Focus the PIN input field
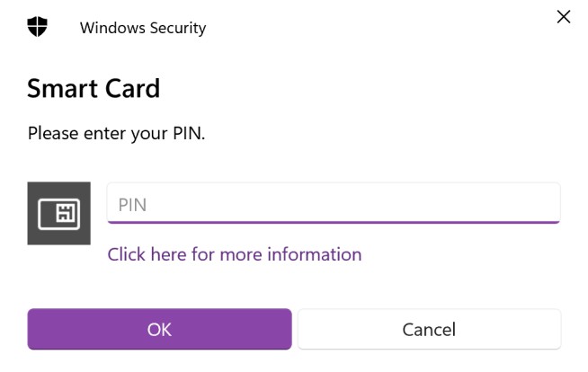 point(334,203)
